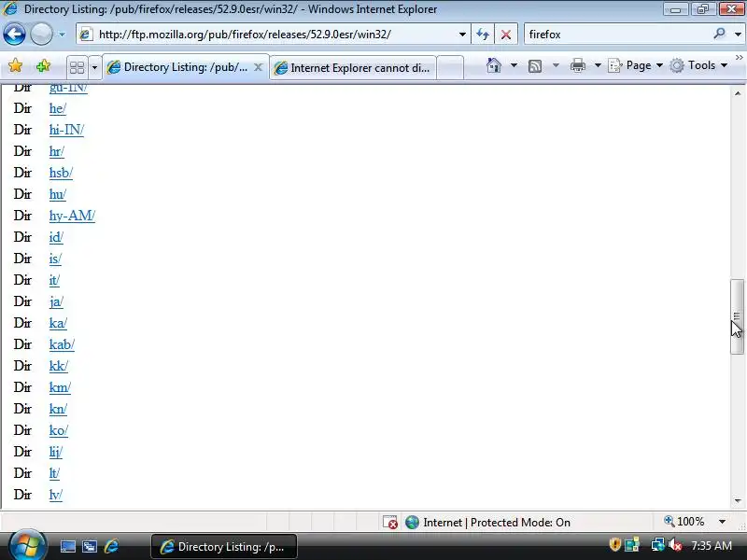Open the ja/ directory link
The width and height of the screenshot is (747, 560).
[56, 301]
